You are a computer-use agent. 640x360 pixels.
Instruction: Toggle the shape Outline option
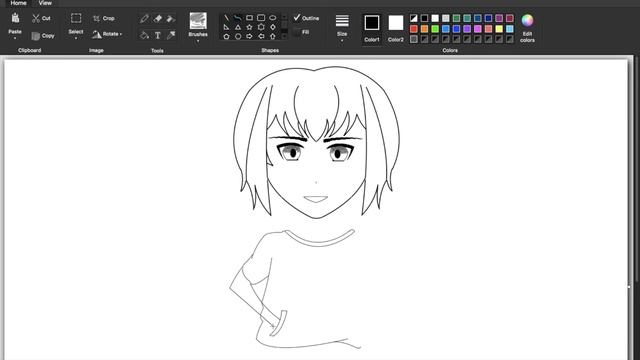(x=306, y=18)
